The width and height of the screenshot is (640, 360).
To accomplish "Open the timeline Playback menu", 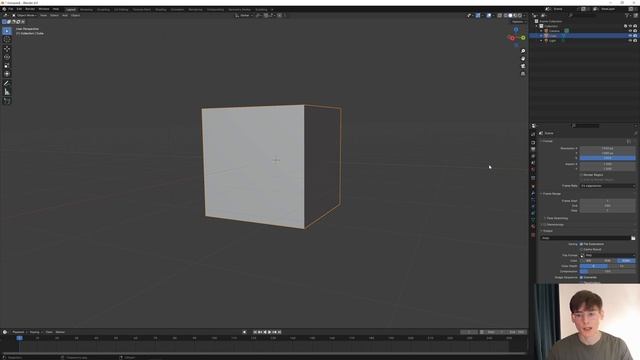I will tap(18, 332).
